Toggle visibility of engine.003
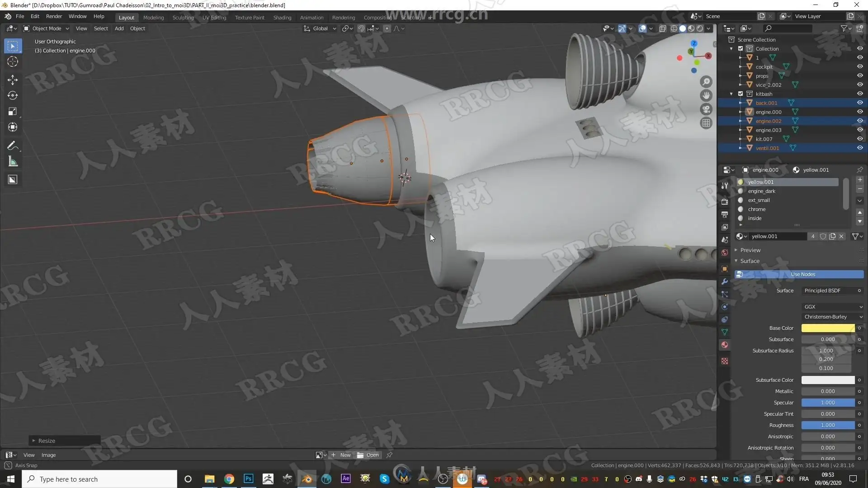The width and height of the screenshot is (868, 488). click(x=860, y=130)
